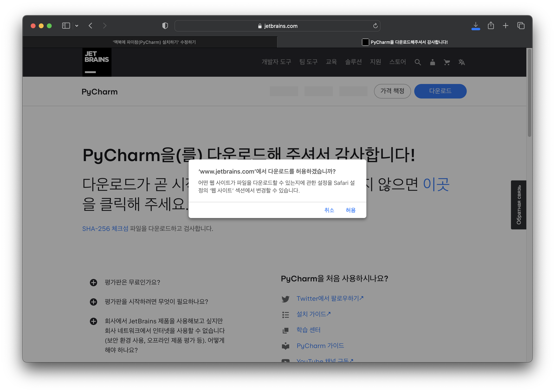Open JetBrains site search magnifier

tap(417, 62)
